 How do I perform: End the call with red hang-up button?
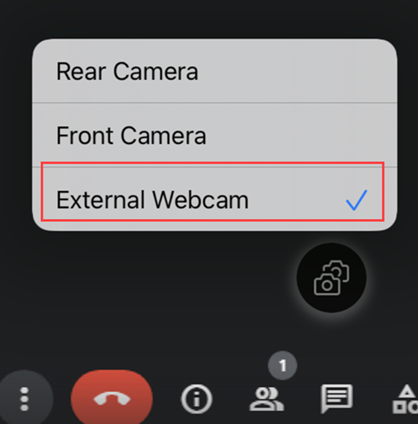click(112, 398)
